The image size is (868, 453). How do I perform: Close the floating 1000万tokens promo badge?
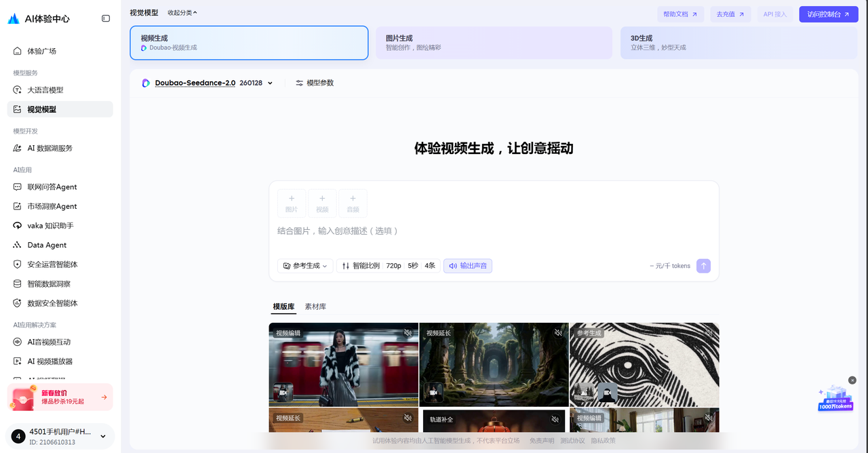pyautogui.click(x=852, y=380)
